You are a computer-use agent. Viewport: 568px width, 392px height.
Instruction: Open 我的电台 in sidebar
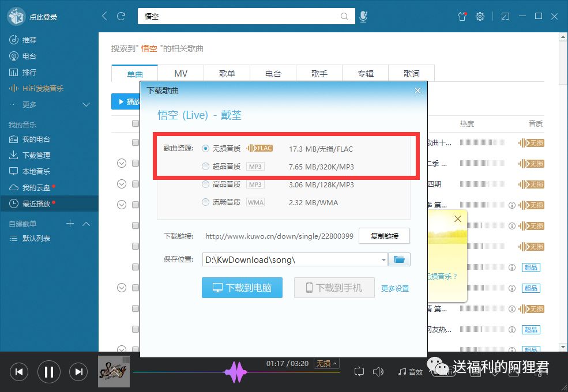click(30, 139)
